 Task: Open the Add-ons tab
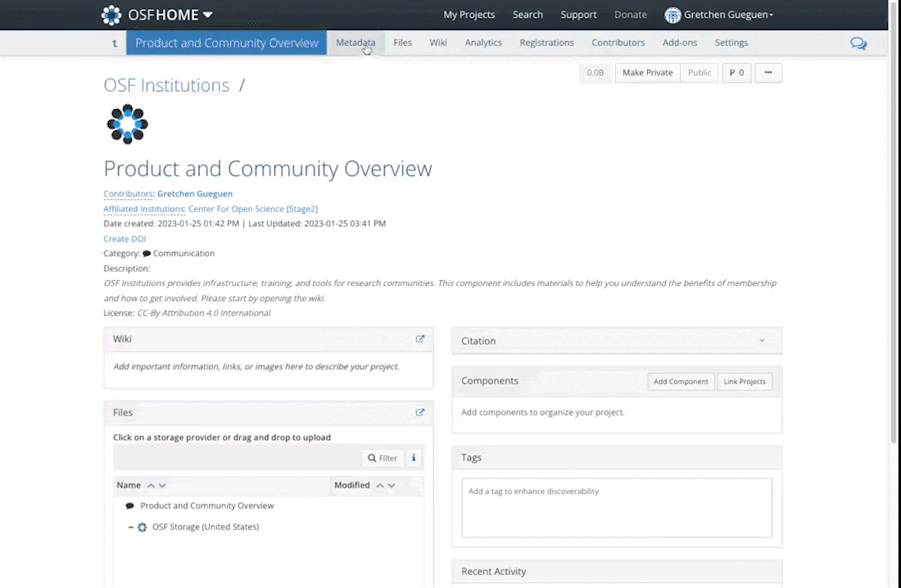tap(680, 43)
